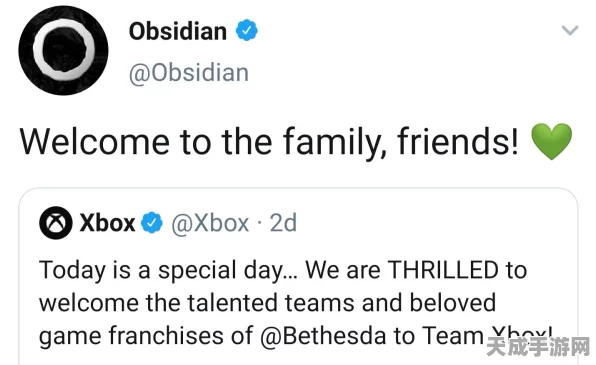
Task: Open the tweet options chevron menu
Action: 570,30
